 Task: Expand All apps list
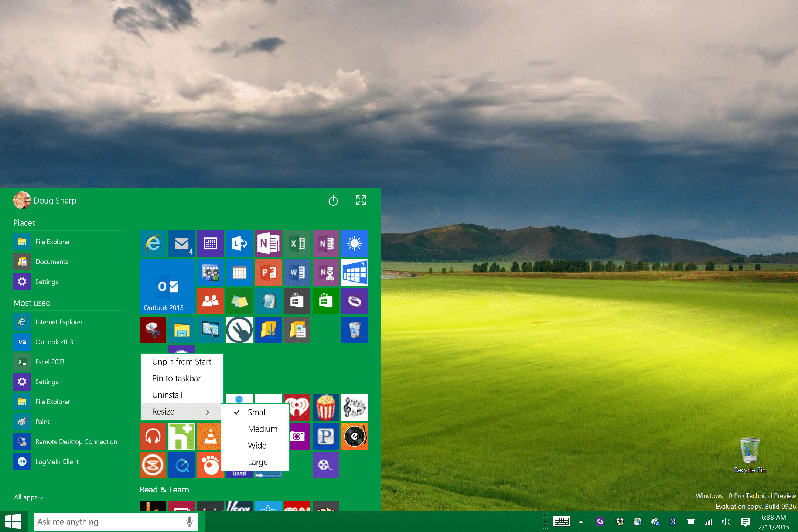point(28,497)
